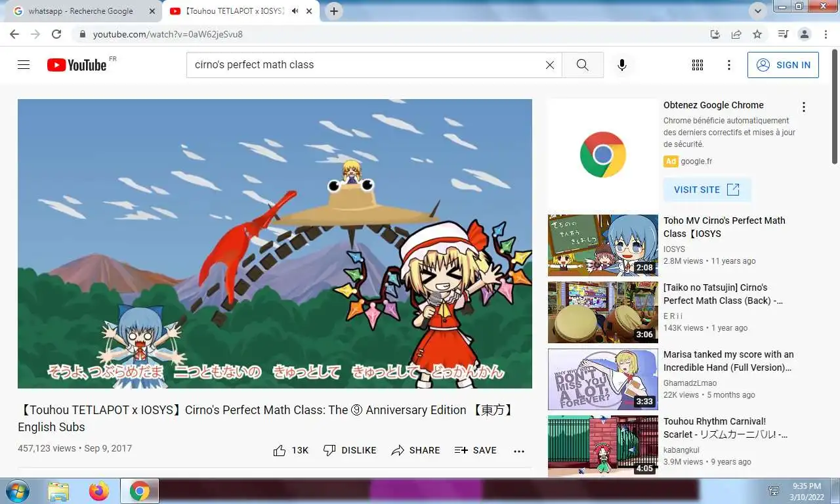Open the Touhou Rhythm Carnival Scarlet thumbnail

pos(602,446)
